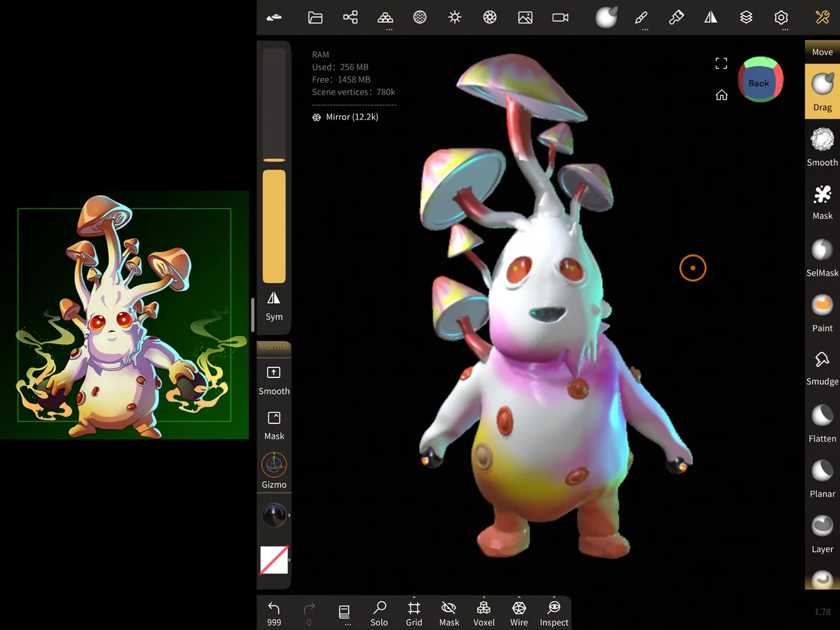Select the Layer brush tool

(822, 534)
